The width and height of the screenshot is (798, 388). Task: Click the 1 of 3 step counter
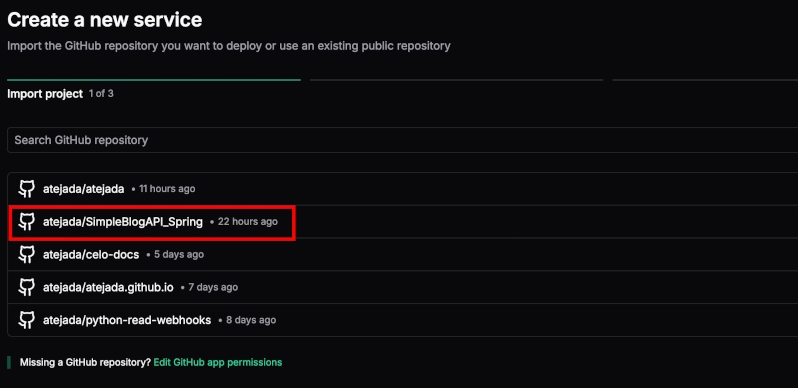[101, 94]
